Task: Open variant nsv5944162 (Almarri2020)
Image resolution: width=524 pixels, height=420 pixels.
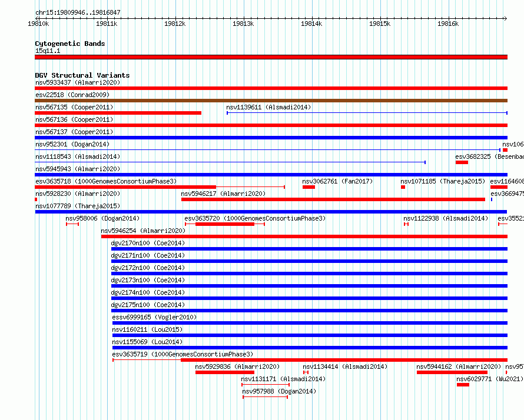Action: [459, 366]
